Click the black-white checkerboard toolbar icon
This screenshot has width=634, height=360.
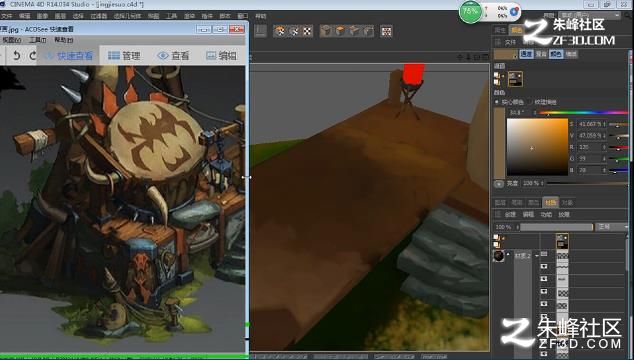click(308, 31)
